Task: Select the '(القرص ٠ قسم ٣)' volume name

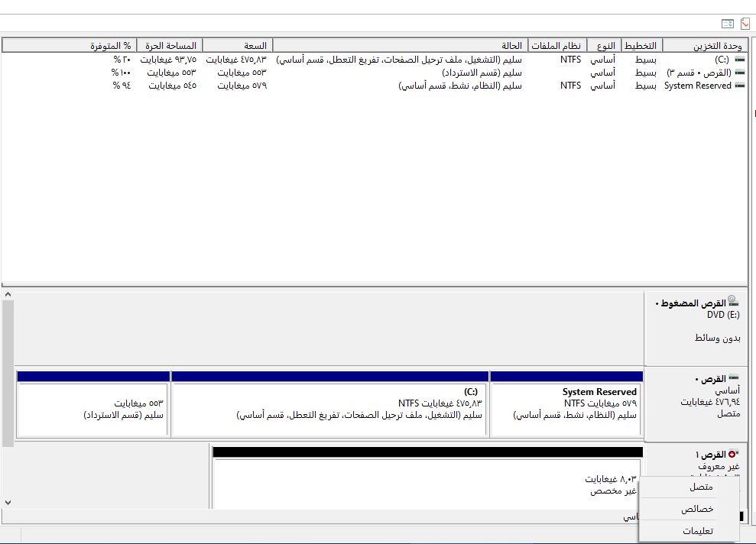Action: click(699, 73)
